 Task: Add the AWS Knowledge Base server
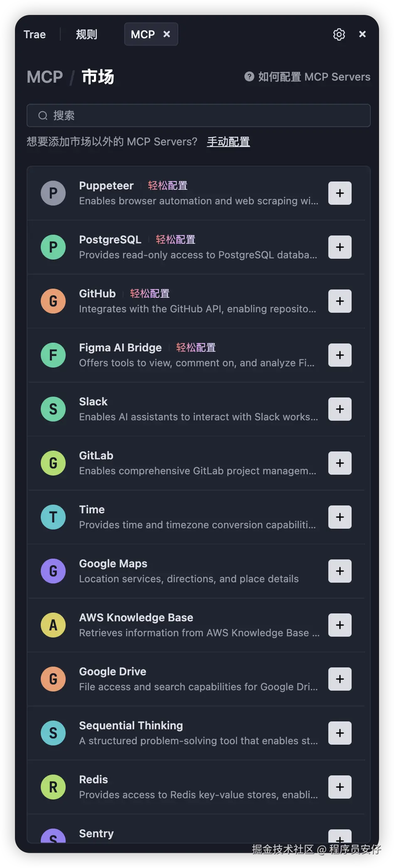pyautogui.click(x=340, y=625)
